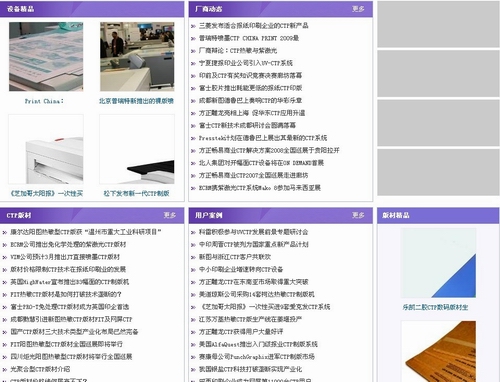Click the topmost gray ad placeholder
Viewport: 500px width, 382px height.
point(438,24)
